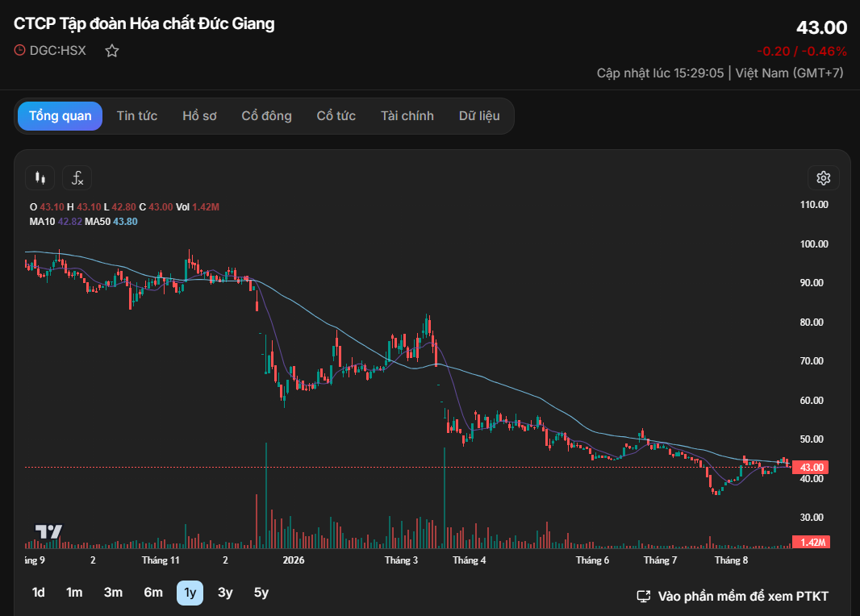Open the Tài chính tab
This screenshot has width=860, height=616.
[x=407, y=116]
